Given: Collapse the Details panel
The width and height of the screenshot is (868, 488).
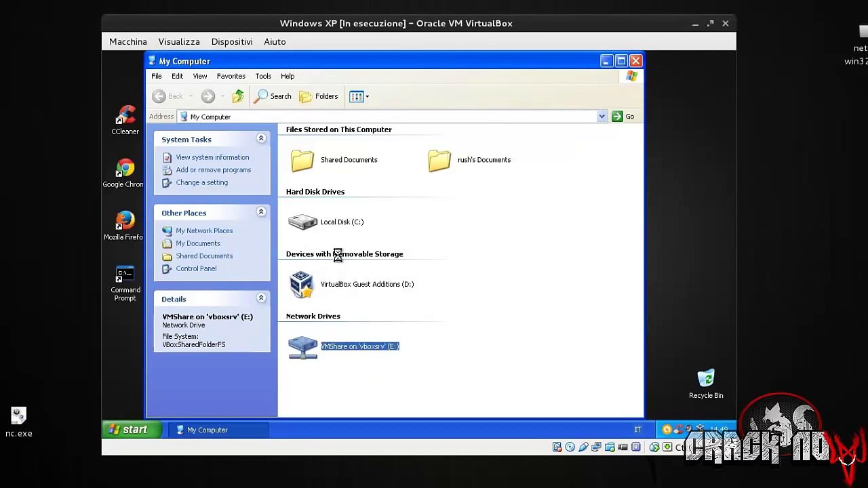Looking at the screenshot, I should click(x=261, y=298).
